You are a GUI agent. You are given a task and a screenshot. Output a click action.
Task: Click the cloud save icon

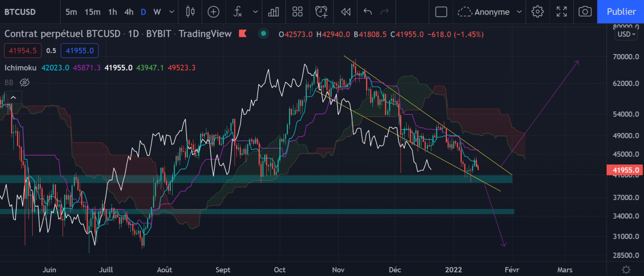click(x=465, y=12)
